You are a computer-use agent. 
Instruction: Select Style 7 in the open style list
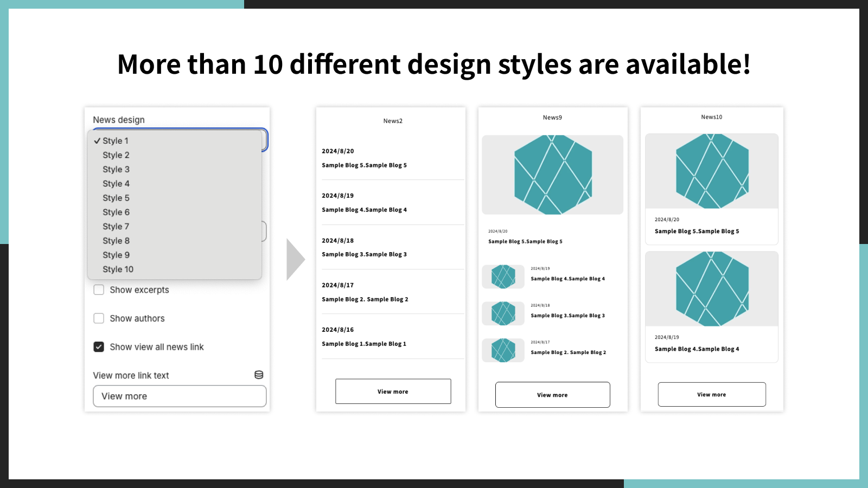116,226
